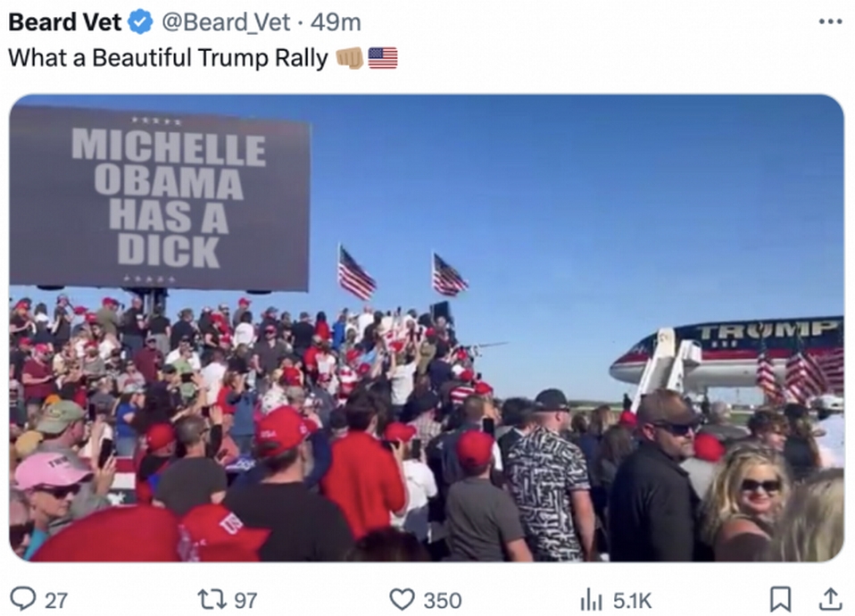Open the tweet text 'What a Beautiful Trump Rally'

168,58
